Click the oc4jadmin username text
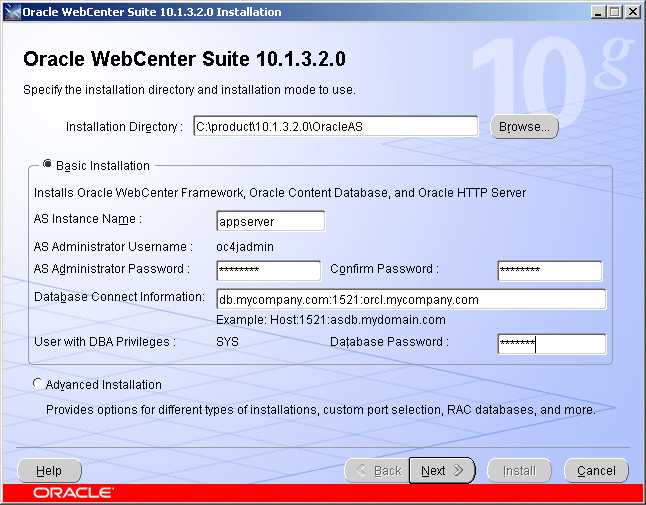The height and width of the screenshot is (505, 646). tap(245, 247)
